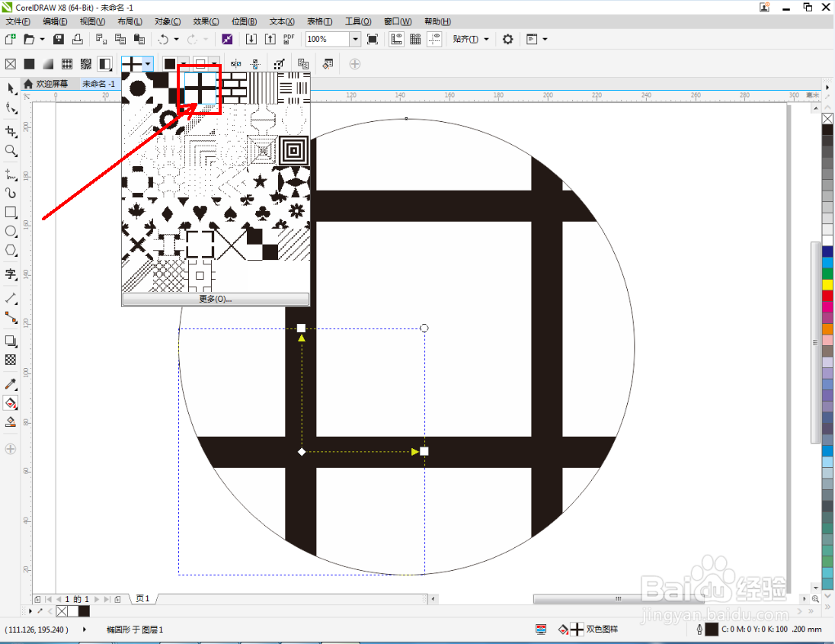Click the Import icon
The image size is (835, 644).
point(251,39)
